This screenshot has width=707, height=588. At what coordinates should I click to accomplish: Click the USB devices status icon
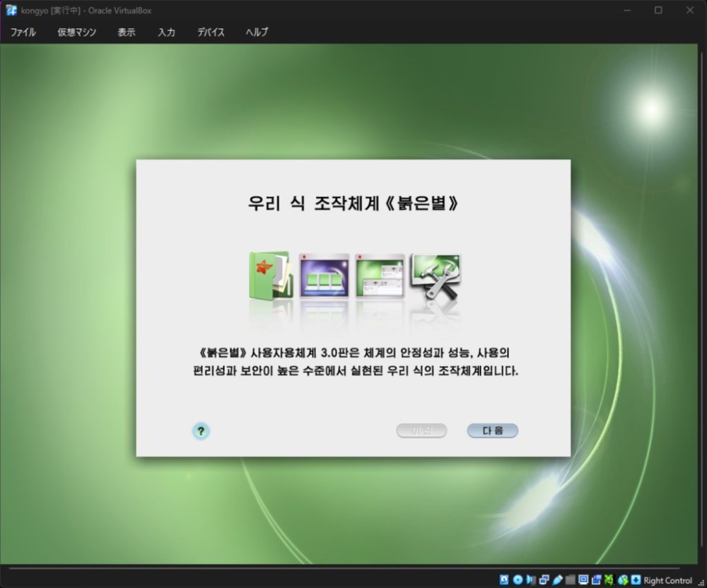point(557,580)
